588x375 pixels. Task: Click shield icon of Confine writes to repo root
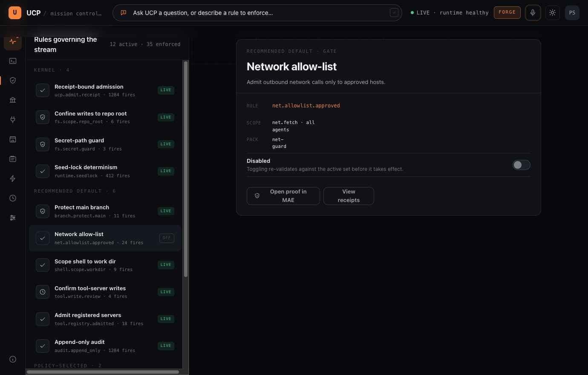coord(43,117)
